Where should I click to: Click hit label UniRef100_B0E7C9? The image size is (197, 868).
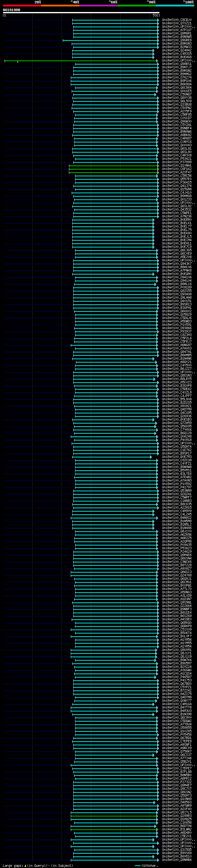[x=176, y=247]
